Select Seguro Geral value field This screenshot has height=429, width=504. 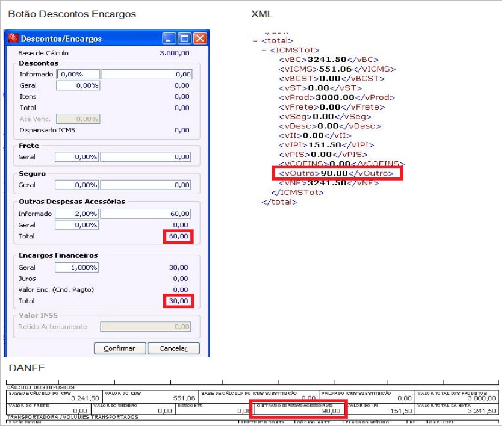[146, 185]
